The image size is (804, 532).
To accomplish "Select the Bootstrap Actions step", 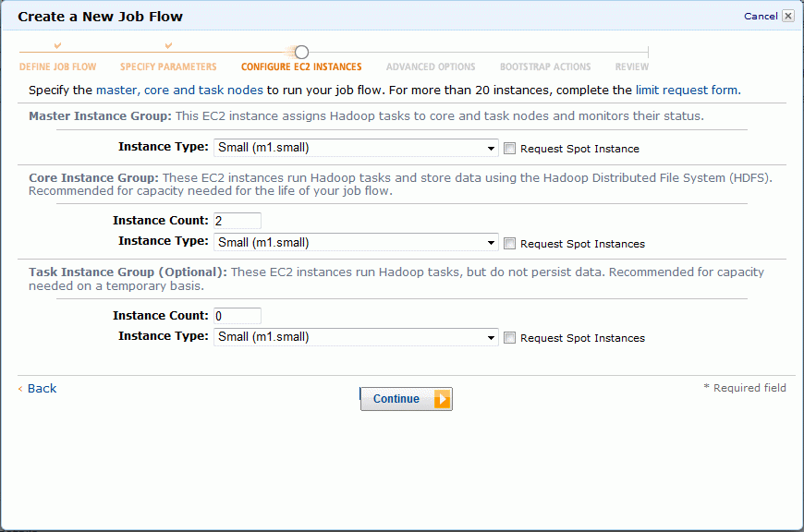I will coord(545,66).
